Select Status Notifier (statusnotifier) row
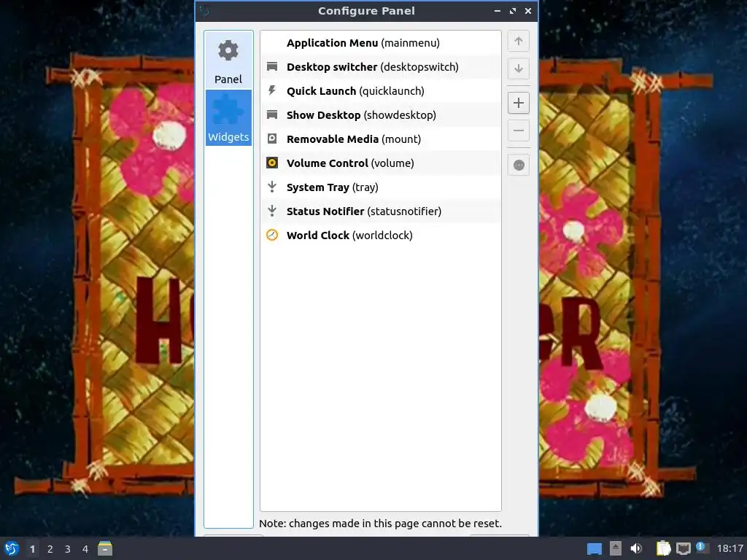The image size is (747, 560). [x=381, y=211]
